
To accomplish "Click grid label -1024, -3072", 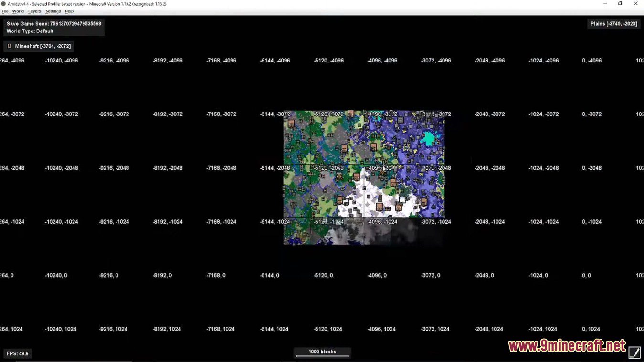I will [x=544, y=114].
